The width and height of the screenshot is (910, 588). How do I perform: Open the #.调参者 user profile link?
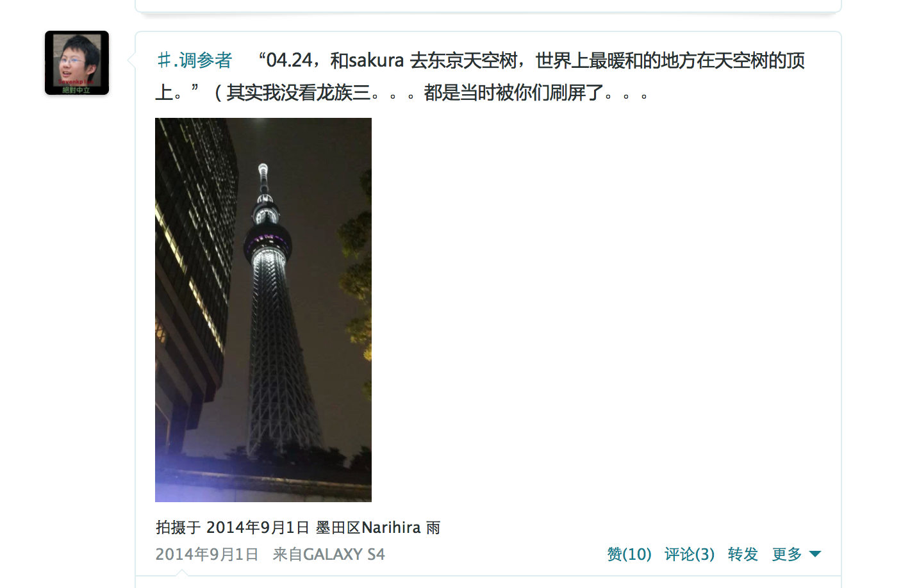pos(194,60)
